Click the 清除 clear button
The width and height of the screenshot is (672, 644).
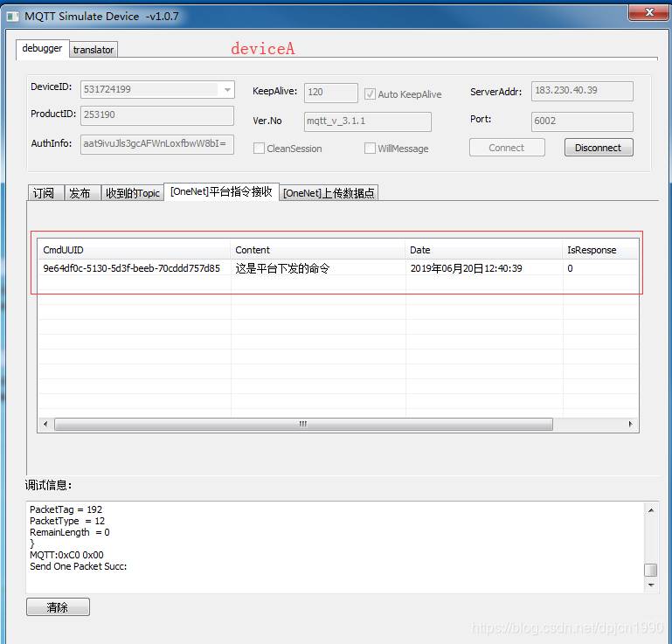pyautogui.click(x=58, y=607)
